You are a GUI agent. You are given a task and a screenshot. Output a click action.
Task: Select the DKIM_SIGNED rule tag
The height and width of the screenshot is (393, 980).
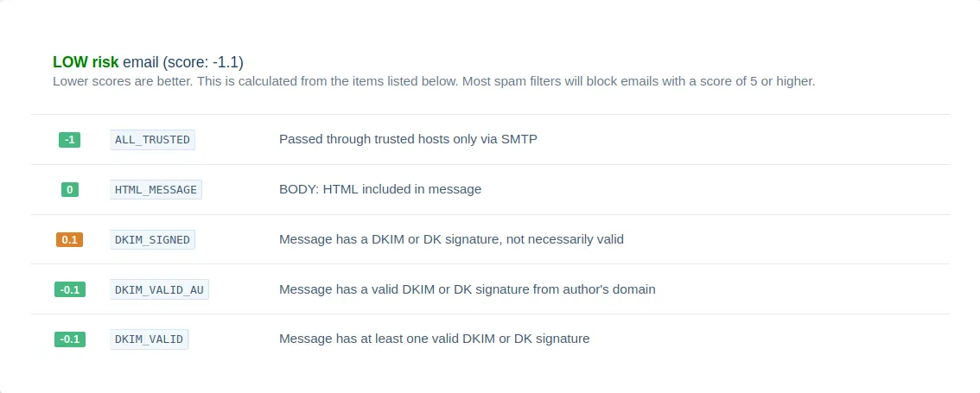152,239
